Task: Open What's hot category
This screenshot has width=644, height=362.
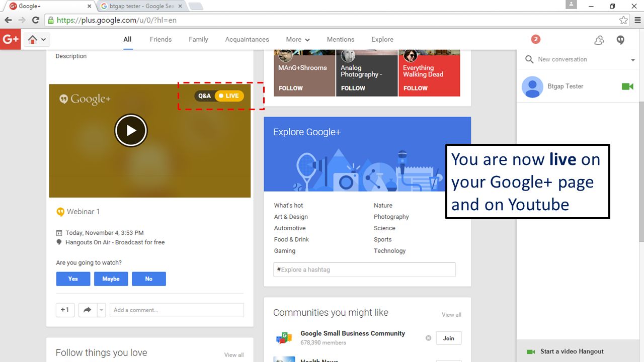Action: pos(289,206)
